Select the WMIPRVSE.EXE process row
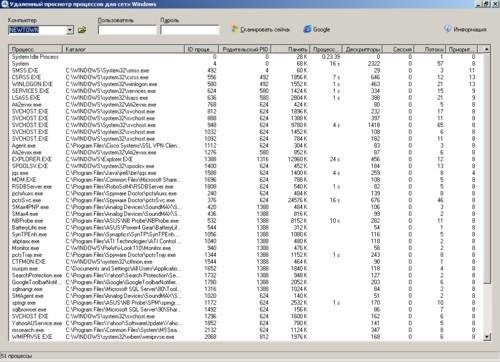500x362 pixels. click(246, 337)
